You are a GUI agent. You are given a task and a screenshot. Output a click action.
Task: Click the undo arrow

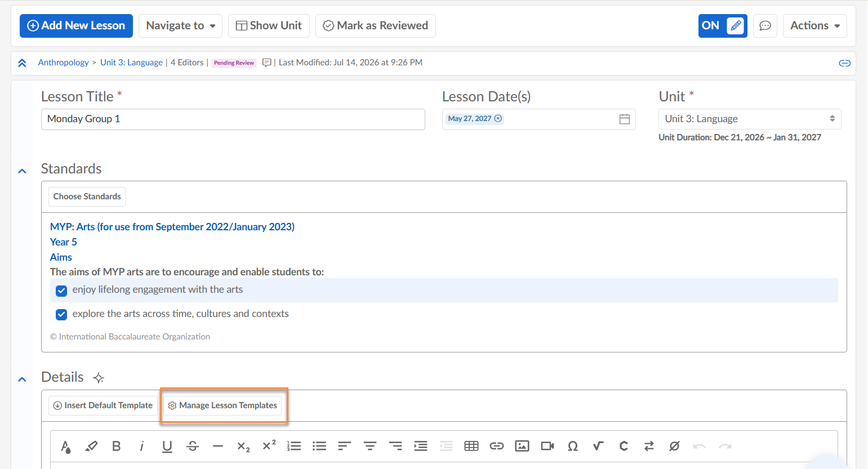tap(700, 446)
